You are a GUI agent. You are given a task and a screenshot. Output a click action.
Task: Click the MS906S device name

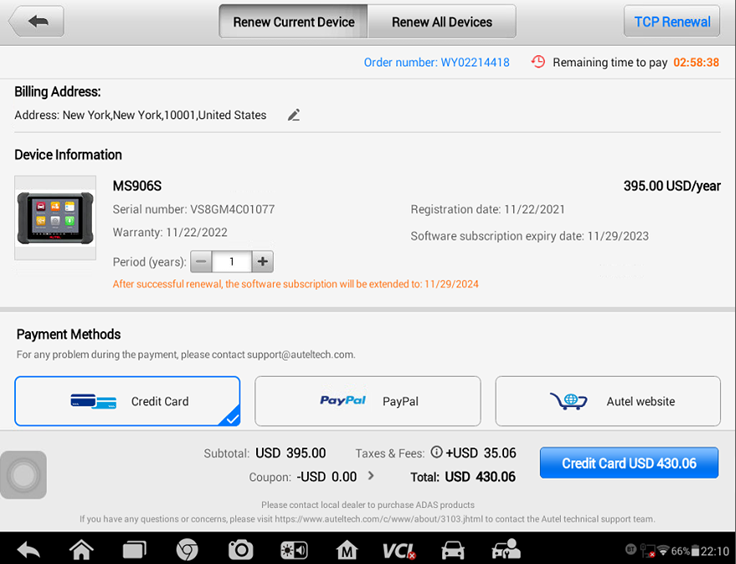point(137,186)
